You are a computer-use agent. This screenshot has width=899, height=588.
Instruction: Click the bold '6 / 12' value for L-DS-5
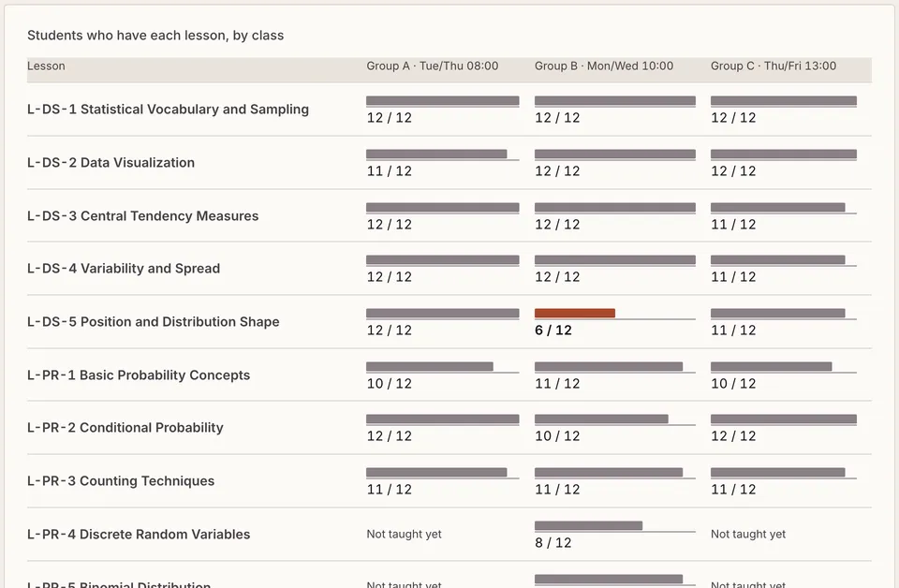point(553,331)
